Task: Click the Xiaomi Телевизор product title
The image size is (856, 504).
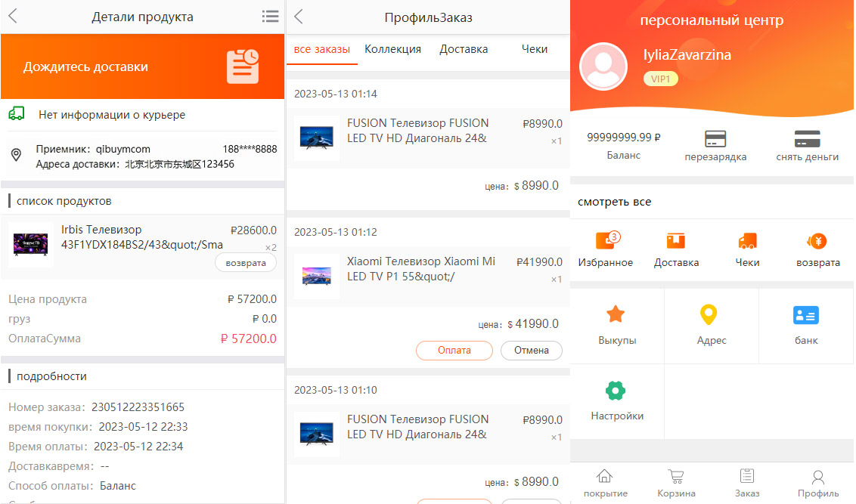Action: [421, 269]
